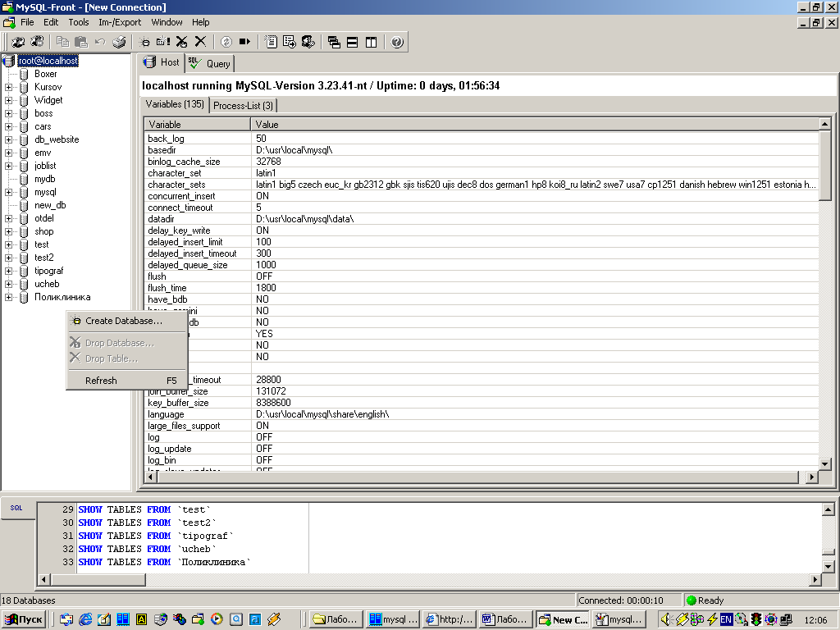Expand the mysql database node

(8, 192)
